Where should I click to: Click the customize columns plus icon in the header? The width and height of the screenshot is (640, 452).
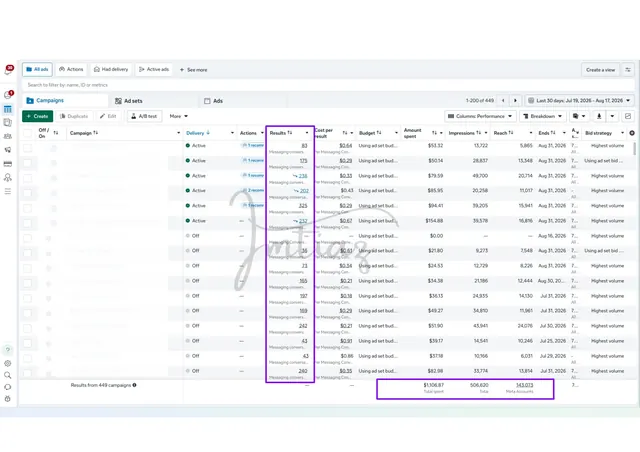coord(632,133)
